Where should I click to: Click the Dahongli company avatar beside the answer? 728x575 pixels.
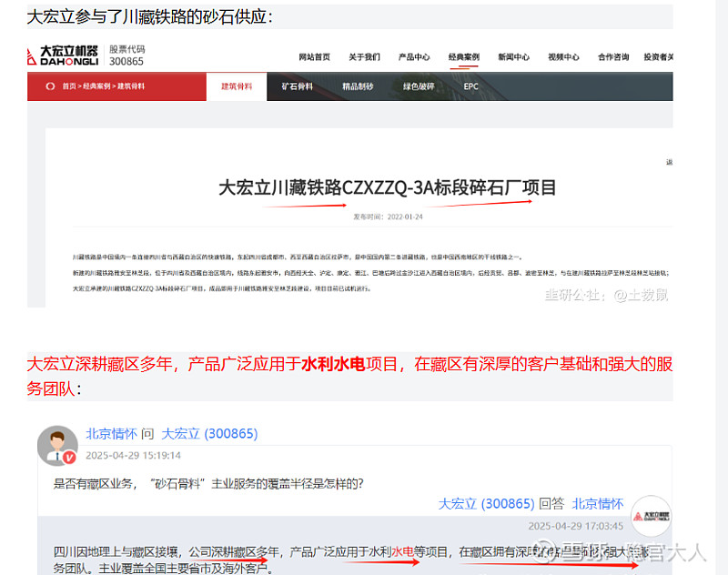coord(651,516)
